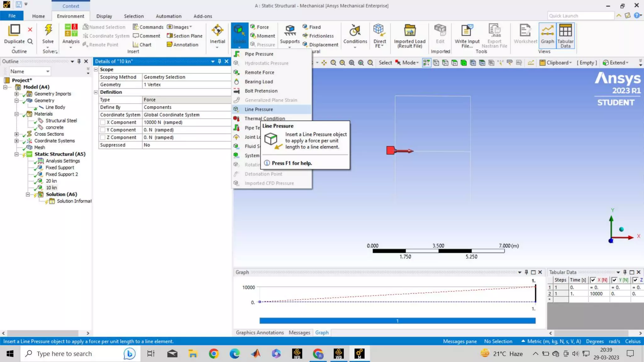Image resolution: width=644 pixels, height=362 pixels.
Task: Check the Y Component parameter checkbox
Action: [x=103, y=130]
